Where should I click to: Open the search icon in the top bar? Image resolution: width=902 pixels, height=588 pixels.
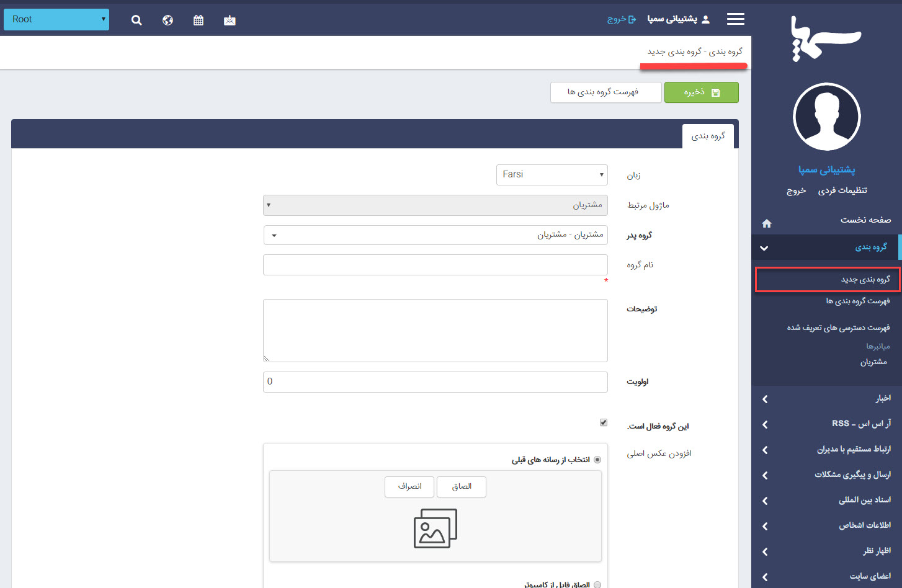coord(136,19)
